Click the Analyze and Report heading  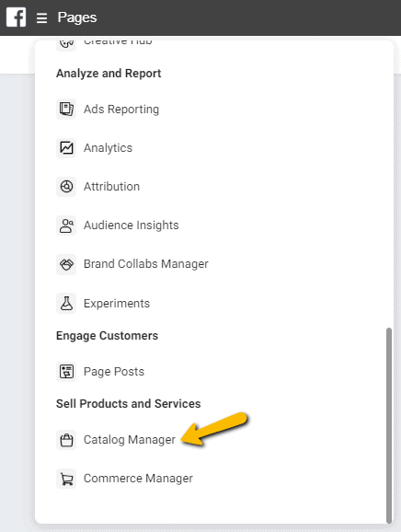[109, 74]
